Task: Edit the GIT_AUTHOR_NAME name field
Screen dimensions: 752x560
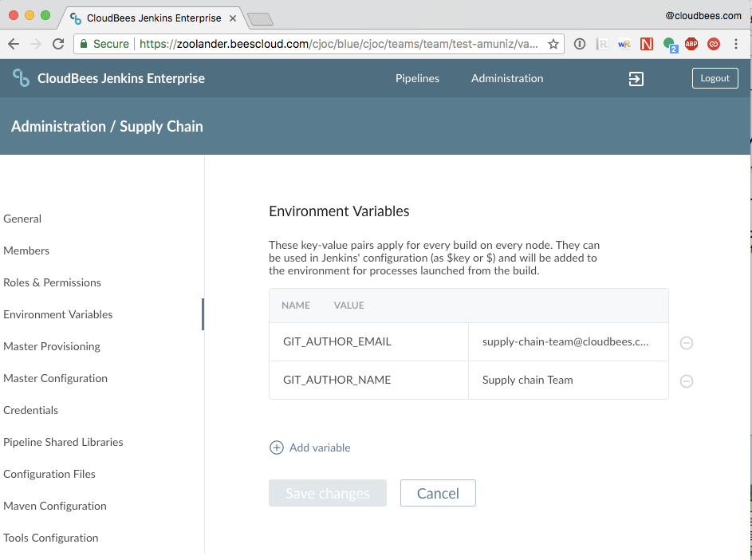Action: click(368, 380)
